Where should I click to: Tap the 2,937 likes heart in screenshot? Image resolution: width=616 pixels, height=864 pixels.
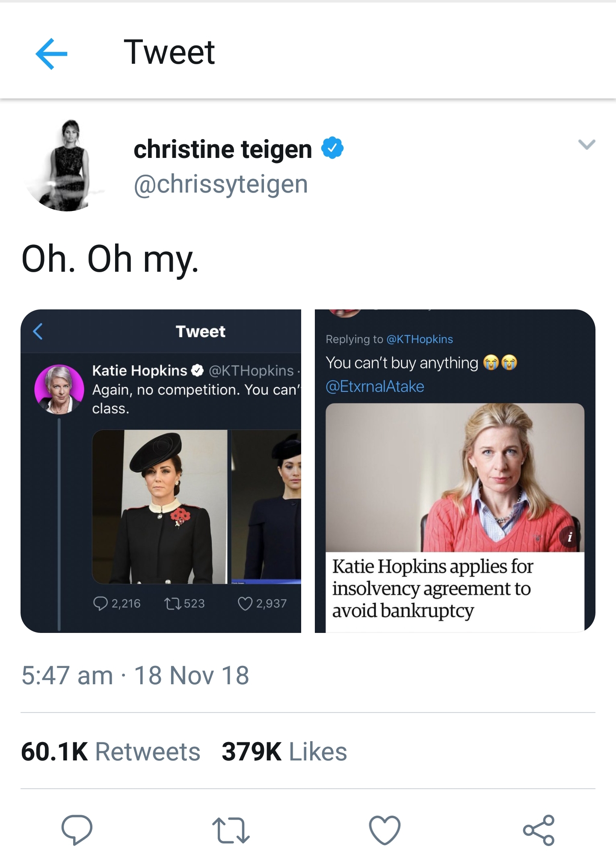point(245,603)
